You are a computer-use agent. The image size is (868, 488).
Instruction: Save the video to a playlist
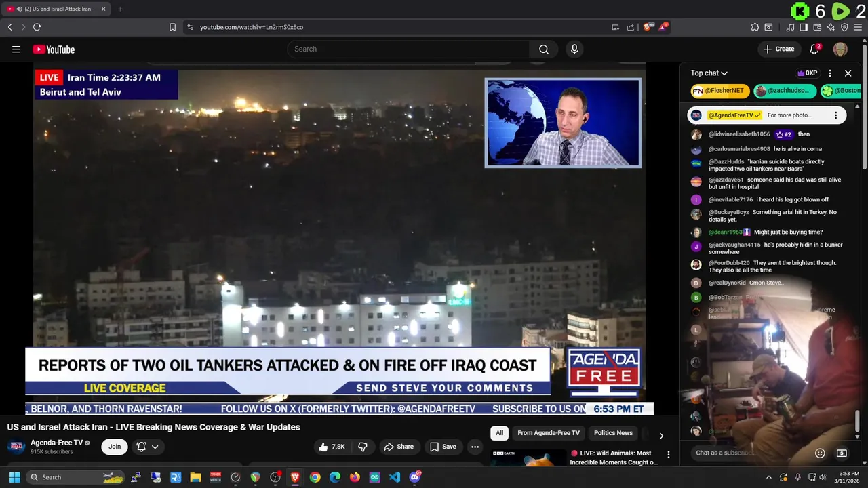(x=443, y=447)
